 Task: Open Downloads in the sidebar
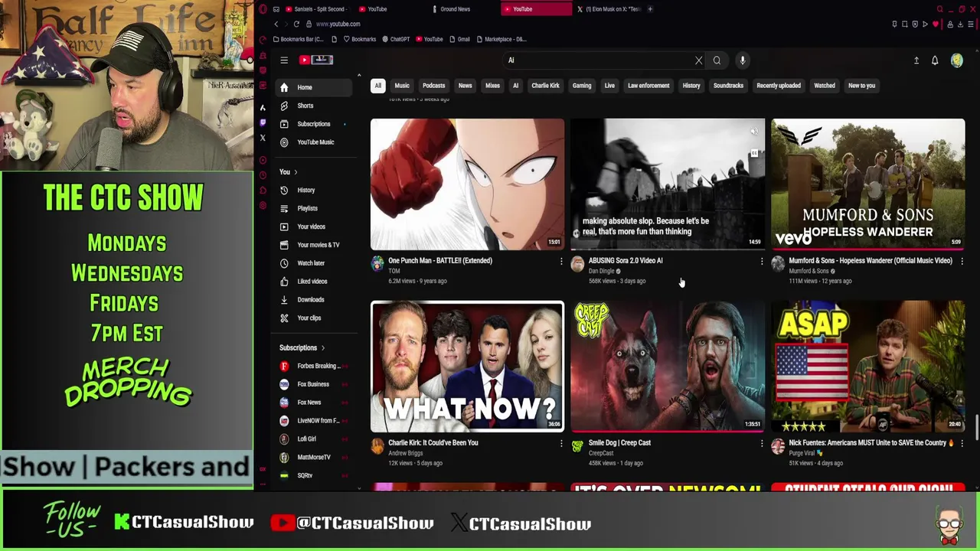coord(313,300)
